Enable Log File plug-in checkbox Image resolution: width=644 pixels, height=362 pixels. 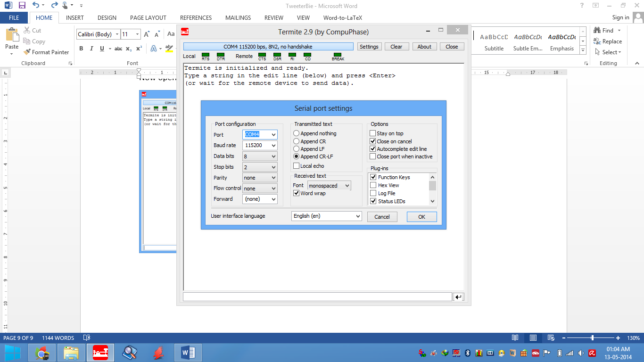point(373,193)
